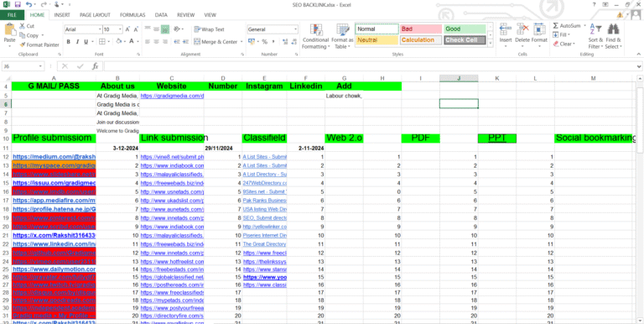Click the Insert Function fx icon

pos(95,66)
